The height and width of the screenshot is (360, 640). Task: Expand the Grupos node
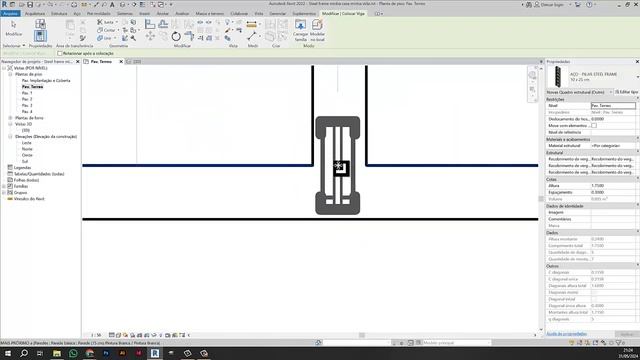coord(4,193)
